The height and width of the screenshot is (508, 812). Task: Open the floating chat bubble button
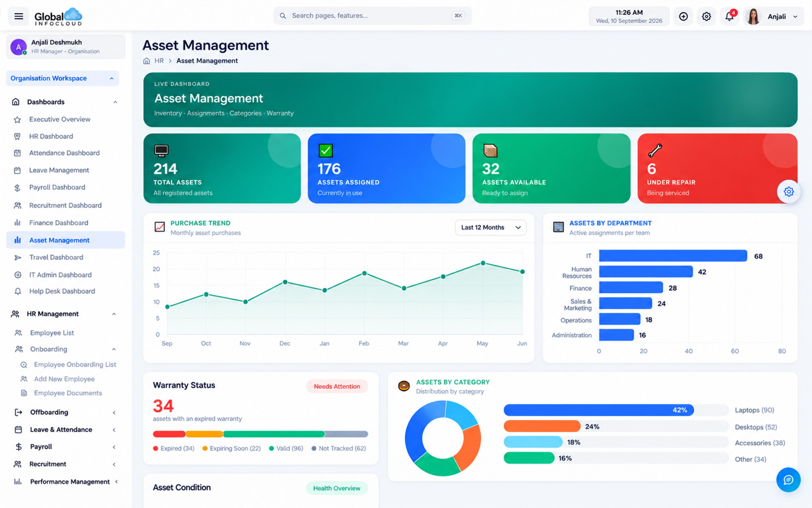[788, 480]
